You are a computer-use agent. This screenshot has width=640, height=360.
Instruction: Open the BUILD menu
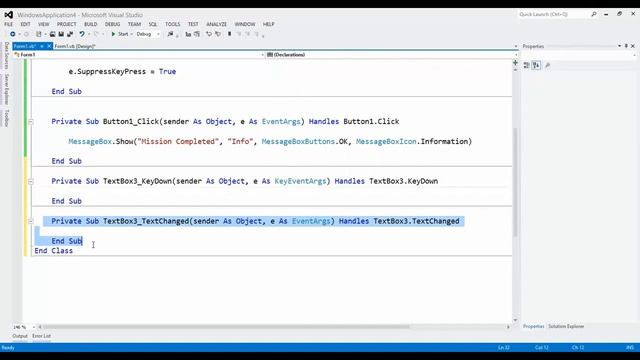click(91, 24)
